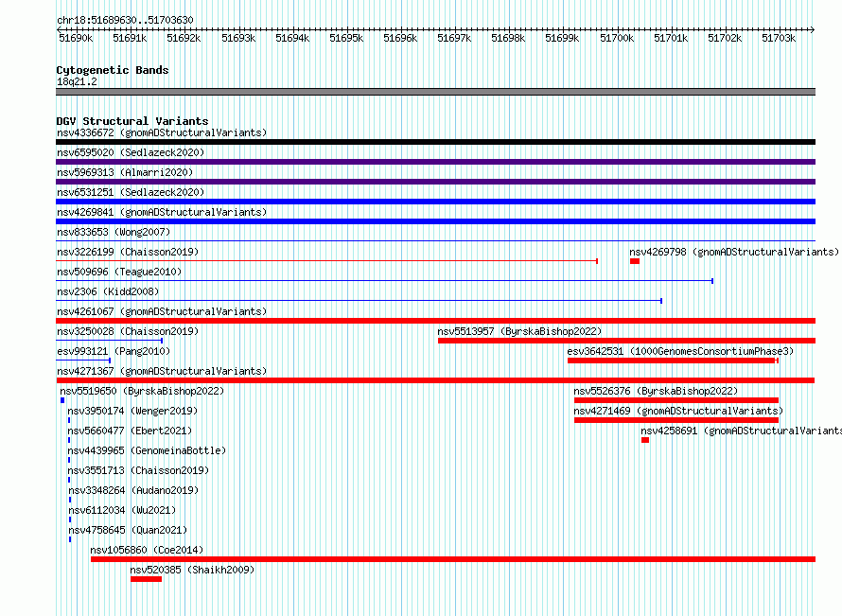This screenshot has width=842, height=616.
Task: Open esv993121 (Pang2010) label
Action: pyautogui.click(x=114, y=351)
